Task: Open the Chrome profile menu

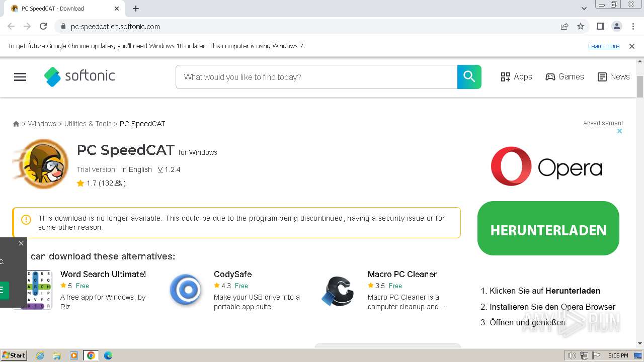Action: 617,26
